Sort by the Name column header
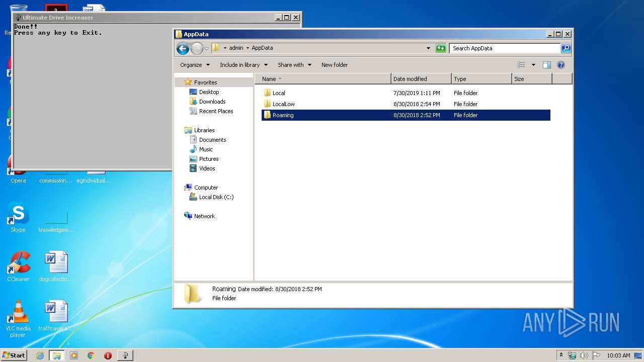Image resolution: width=644 pixels, height=362 pixels. (323, 79)
